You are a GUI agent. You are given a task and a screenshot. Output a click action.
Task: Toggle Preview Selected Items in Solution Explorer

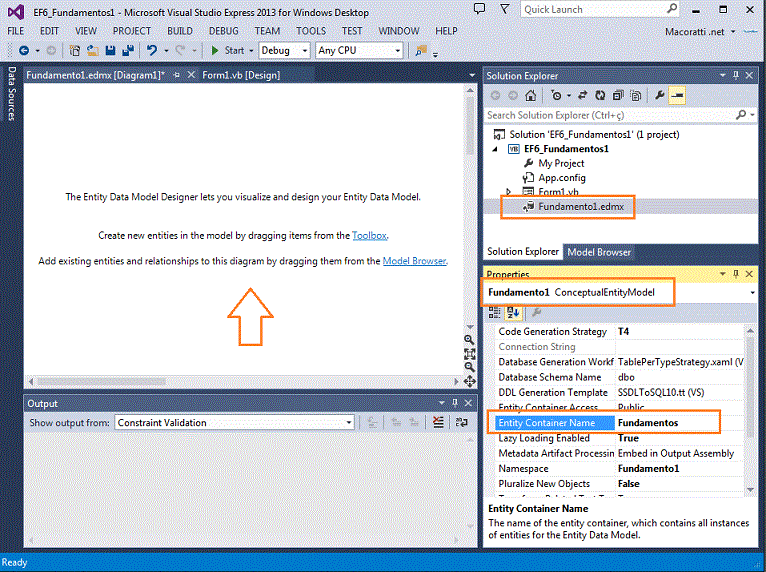click(x=677, y=95)
